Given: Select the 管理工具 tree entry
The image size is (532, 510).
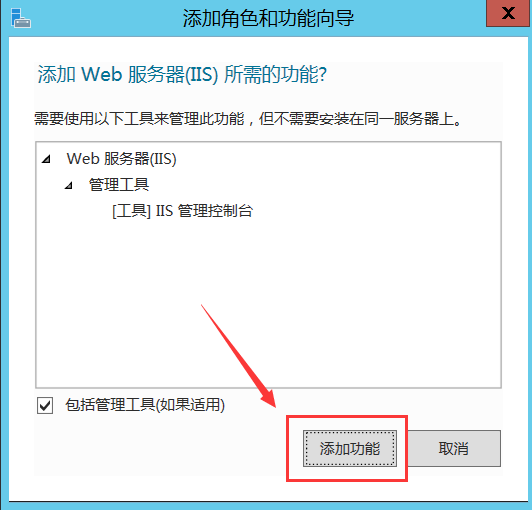Looking at the screenshot, I should tap(119, 185).
